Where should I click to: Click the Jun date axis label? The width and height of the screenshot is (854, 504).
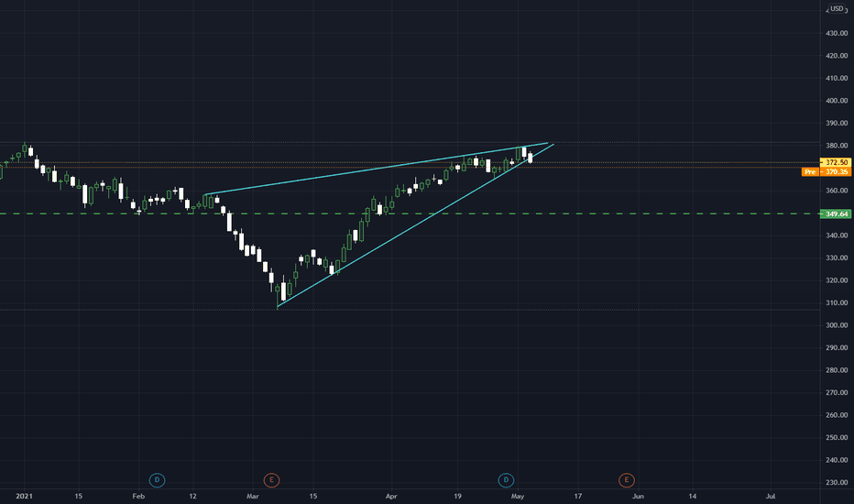pyautogui.click(x=638, y=497)
